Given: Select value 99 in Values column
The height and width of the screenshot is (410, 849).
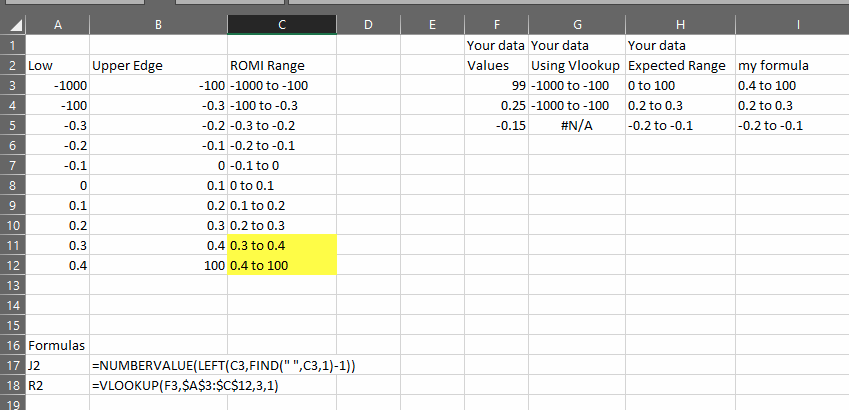Looking at the screenshot, I should coord(497,86).
